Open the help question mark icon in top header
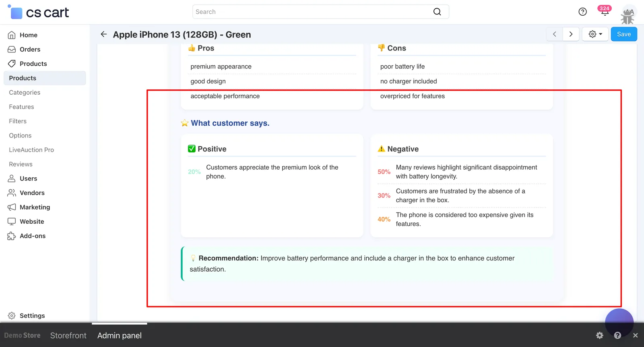Viewport: 644px width, 347px height. [x=582, y=12]
